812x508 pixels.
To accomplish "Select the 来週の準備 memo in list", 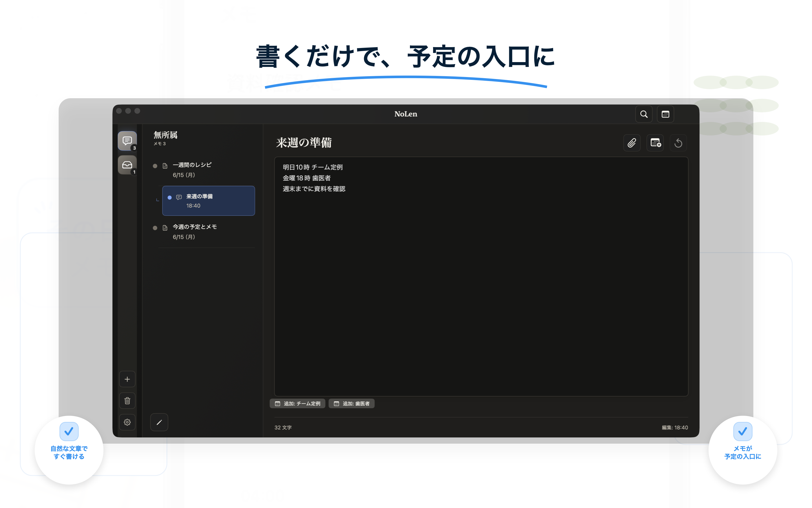I will [208, 201].
